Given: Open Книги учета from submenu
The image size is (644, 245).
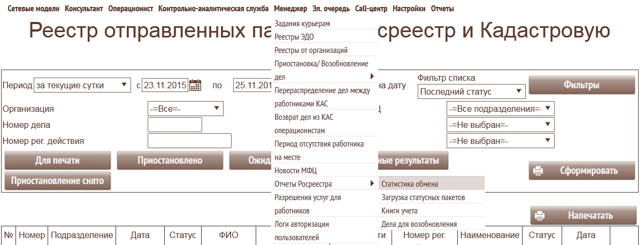Looking at the screenshot, I should [399, 211].
